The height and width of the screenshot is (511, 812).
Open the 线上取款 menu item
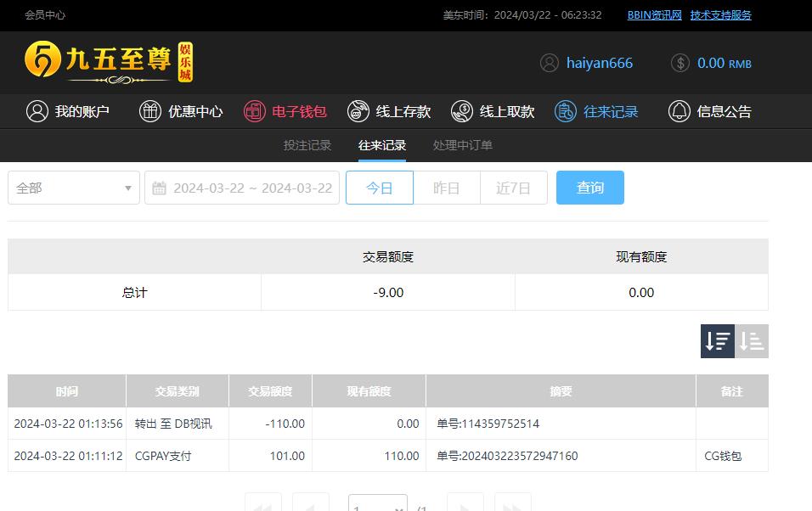coord(493,111)
